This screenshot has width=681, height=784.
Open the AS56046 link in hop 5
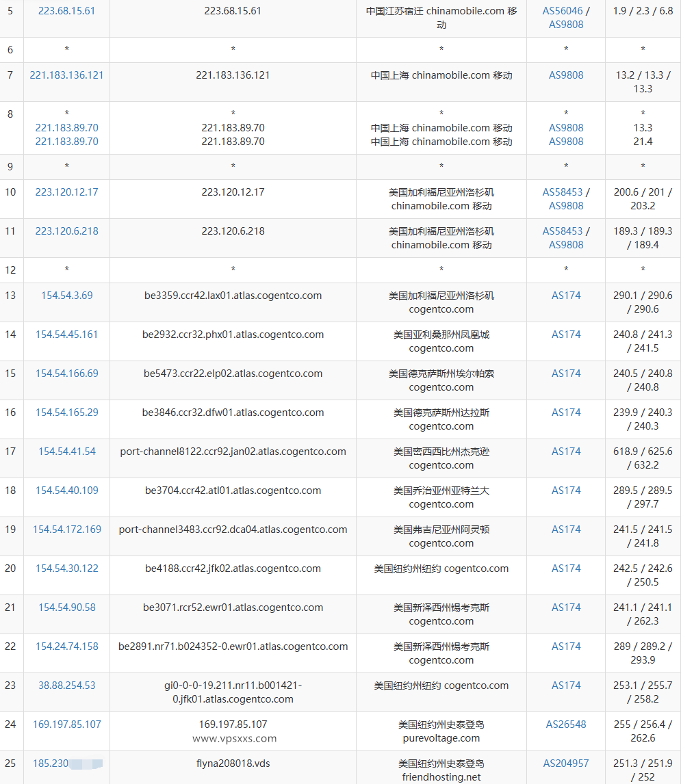[x=563, y=11]
